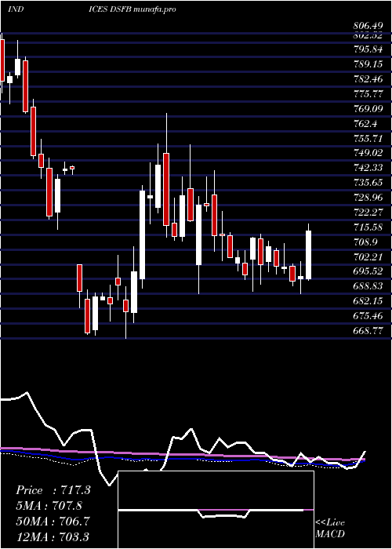This screenshot has width=392, height=549.
Task: Click the 749.02 price label
Action: (368, 153)
